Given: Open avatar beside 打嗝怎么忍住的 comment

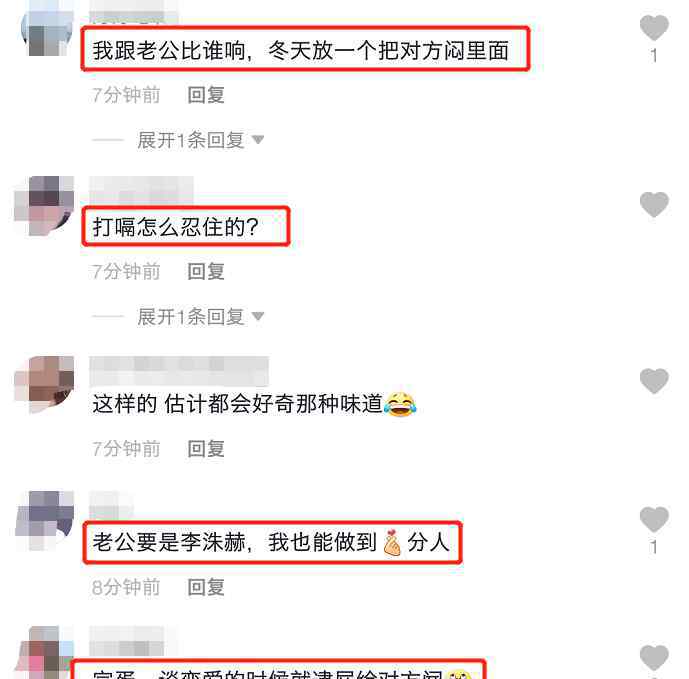Looking at the screenshot, I should 44,206.
